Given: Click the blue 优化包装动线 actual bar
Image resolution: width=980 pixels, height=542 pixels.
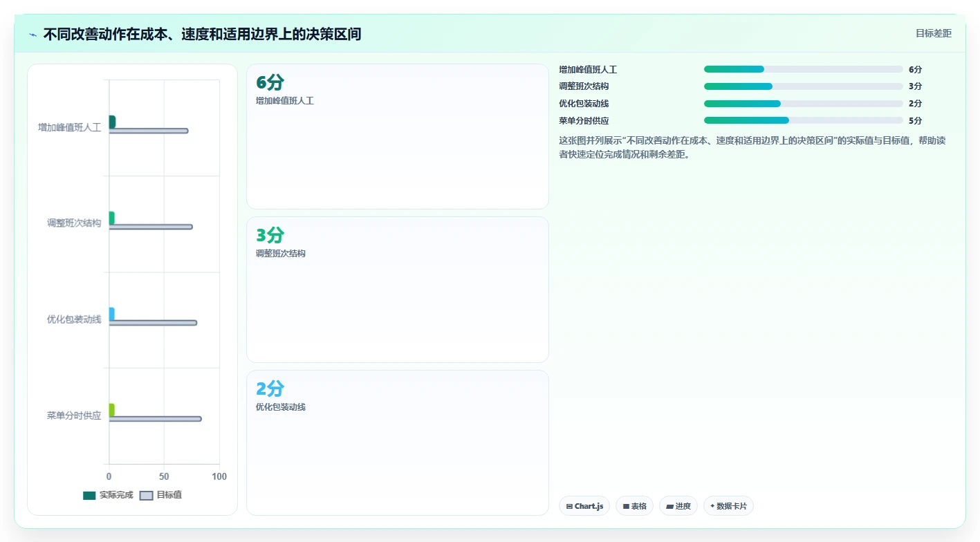Looking at the screenshot, I should pos(111,314).
